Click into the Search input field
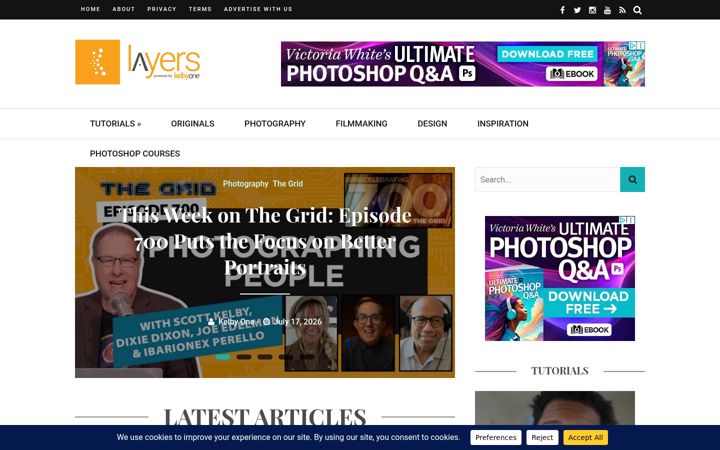This screenshot has width=720, height=450. (547, 180)
